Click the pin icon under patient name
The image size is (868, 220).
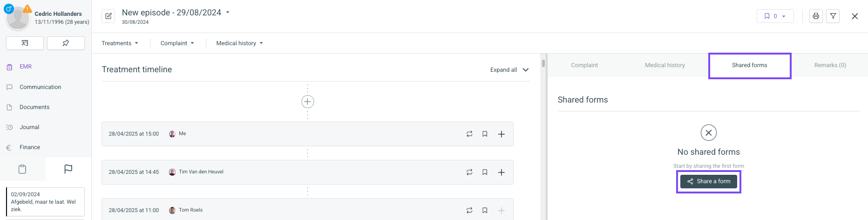coord(66,43)
